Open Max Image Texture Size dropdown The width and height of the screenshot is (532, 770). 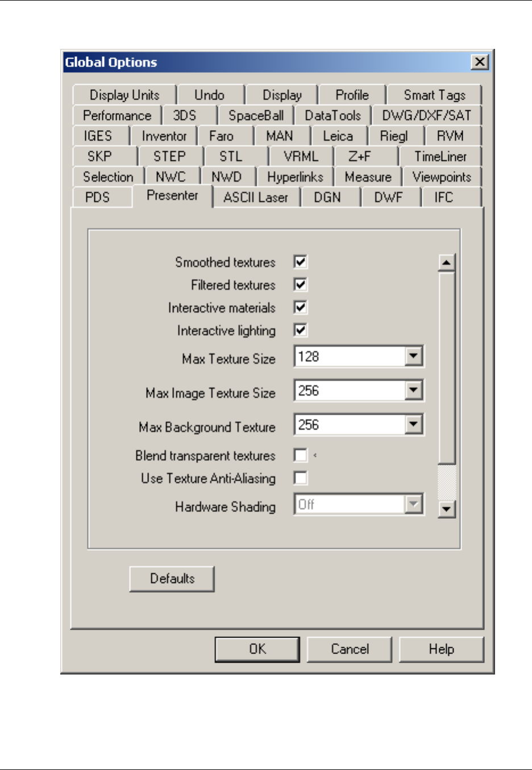414,390
